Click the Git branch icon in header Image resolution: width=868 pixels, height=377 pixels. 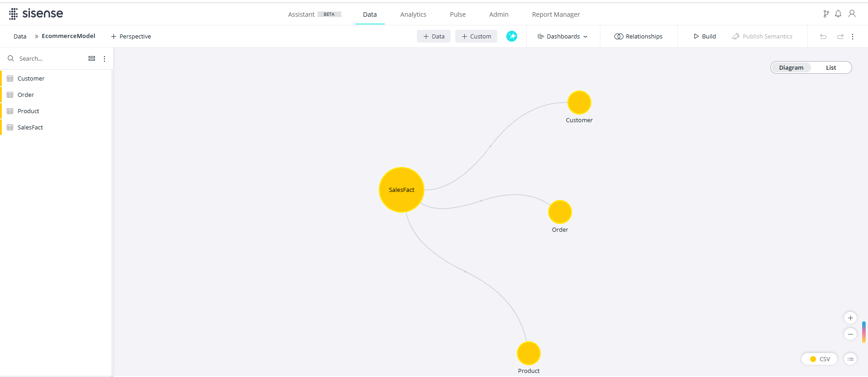[826, 14]
